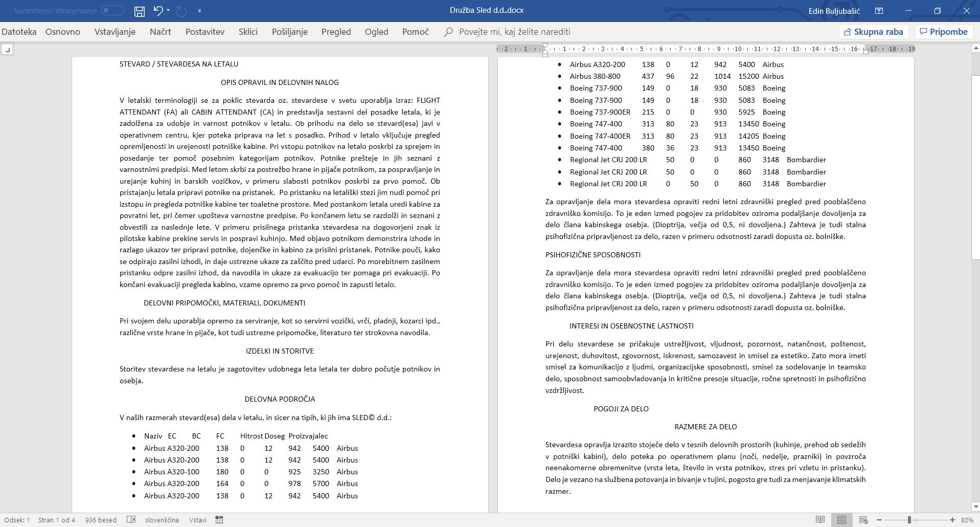The image size is (980, 527).
Task: Click heading 'DELOVNI PRIPOMOČKI, MATERIALI, DOKUMENTI'
Action: (x=224, y=303)
